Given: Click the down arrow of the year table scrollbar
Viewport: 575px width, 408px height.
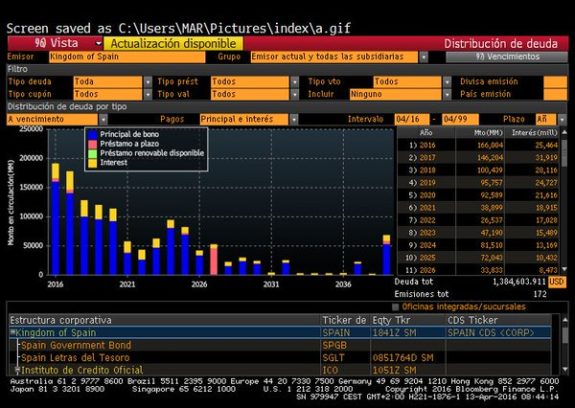Looking at the screenshot, I should pyautogui.click(x=564, y=269).
